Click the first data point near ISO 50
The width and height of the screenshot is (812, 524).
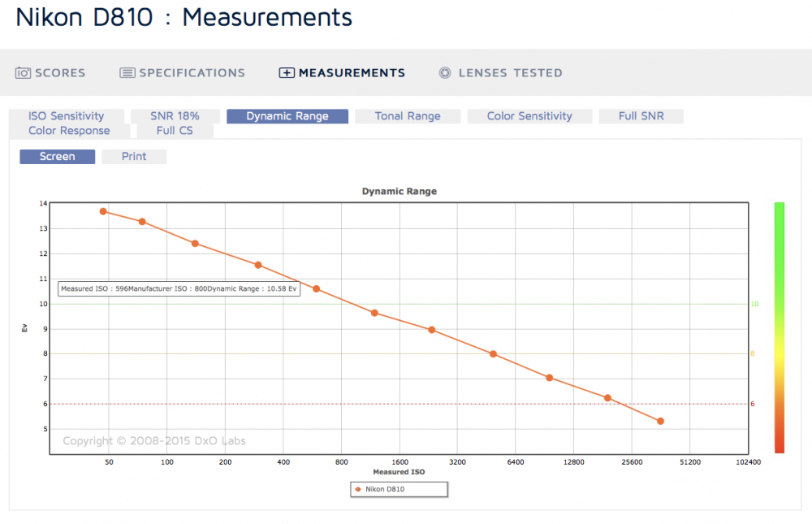coord(103,211)
